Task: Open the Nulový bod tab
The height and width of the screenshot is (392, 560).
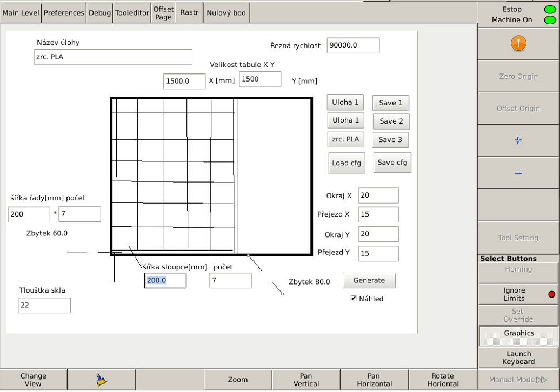Action: pyautogui.click(x=226, y=13)
